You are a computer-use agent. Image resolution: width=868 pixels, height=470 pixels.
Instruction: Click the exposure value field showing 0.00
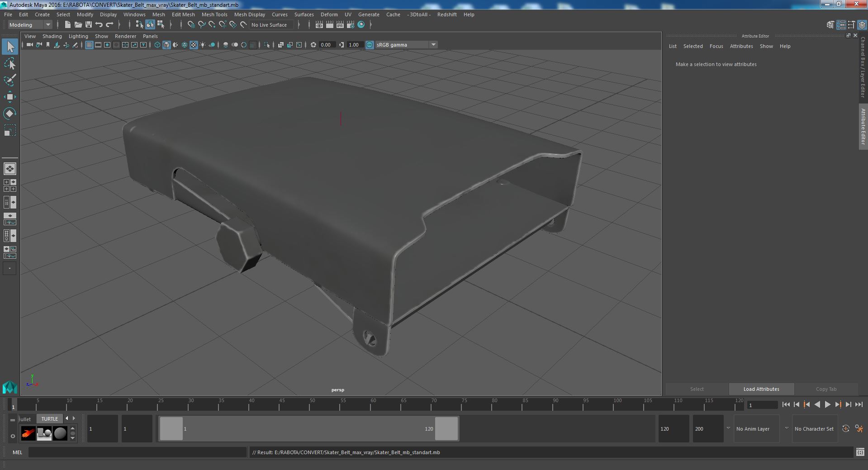327,45
